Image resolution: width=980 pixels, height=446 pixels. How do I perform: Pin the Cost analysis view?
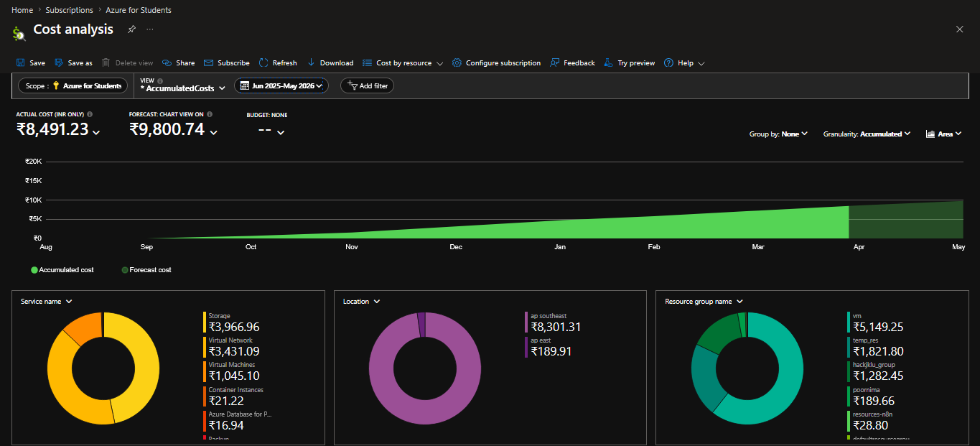click(131, 29)
